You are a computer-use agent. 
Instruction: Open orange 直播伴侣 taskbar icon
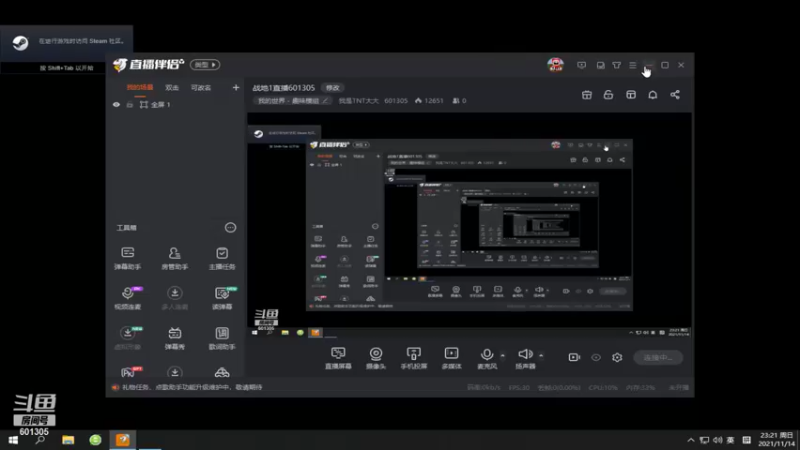(122, 440)
